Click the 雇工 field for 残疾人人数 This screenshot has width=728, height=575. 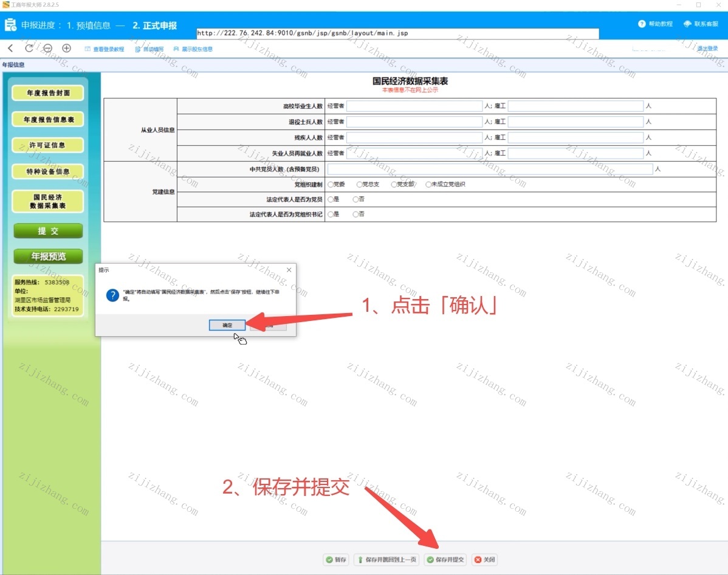(575, 137)
